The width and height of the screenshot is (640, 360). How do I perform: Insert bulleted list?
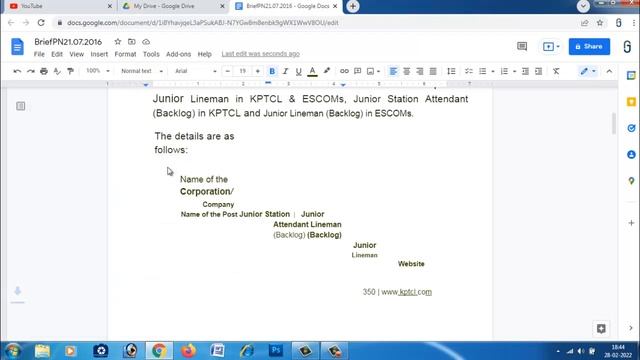482,71
